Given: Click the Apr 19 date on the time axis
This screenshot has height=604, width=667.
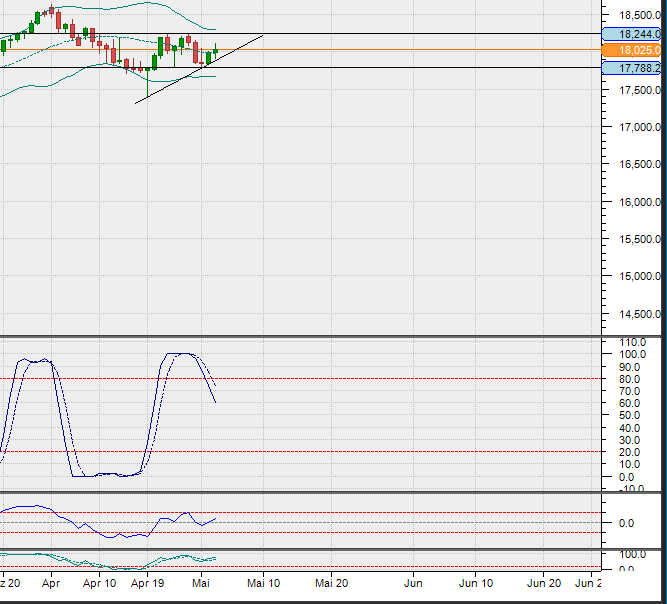Looking at the screenshot, I should tap(148, 581).
